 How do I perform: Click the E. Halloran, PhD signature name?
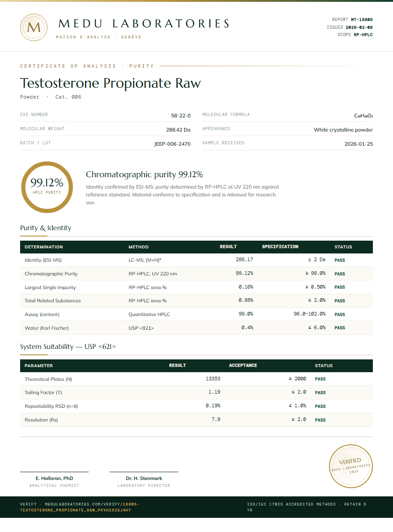click(x=54, y=479)
